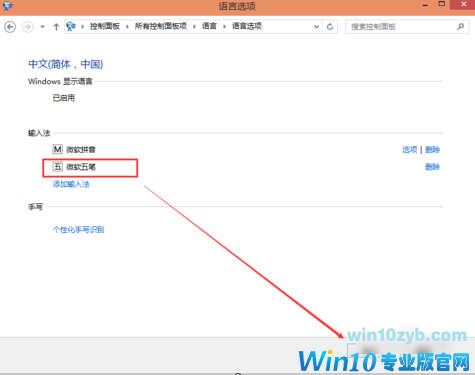The image size is (475, 375).
Task: Click the 手写 section label
Action: pos(35,207)
